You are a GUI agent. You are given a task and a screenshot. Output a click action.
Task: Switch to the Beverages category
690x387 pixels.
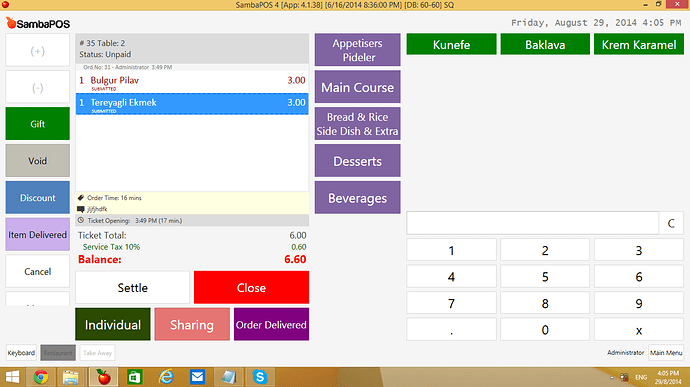357,198
